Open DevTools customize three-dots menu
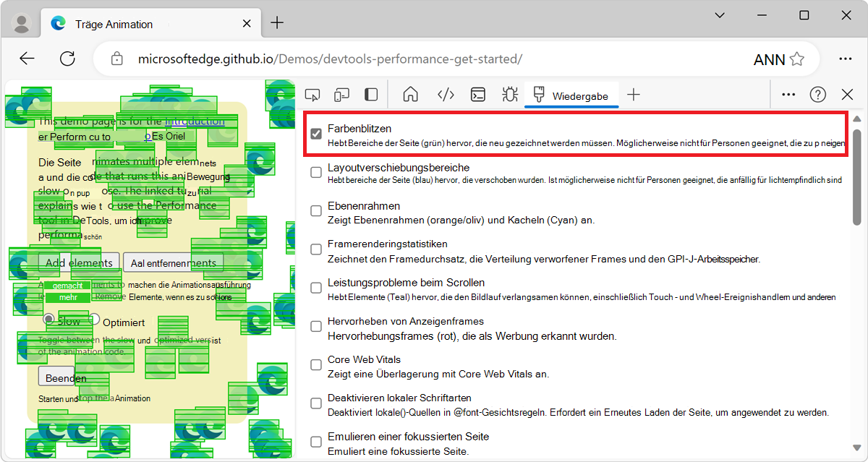 pos(788,95)
